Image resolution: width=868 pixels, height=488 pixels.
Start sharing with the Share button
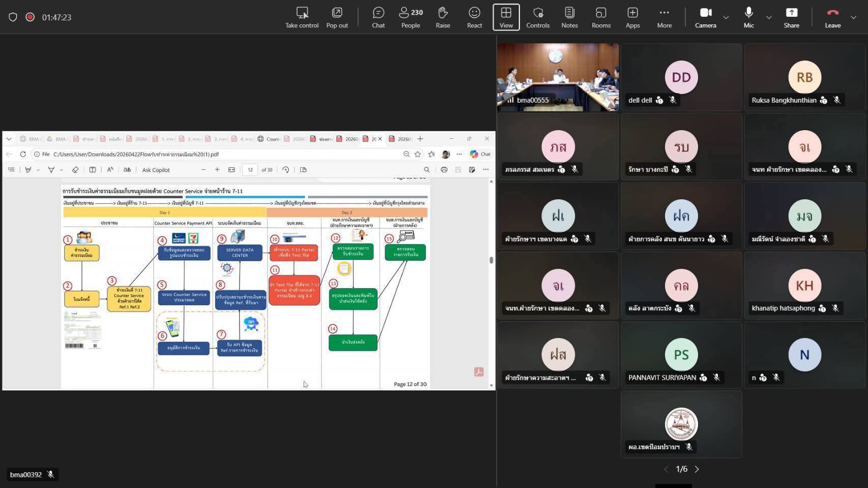point(791,17)
